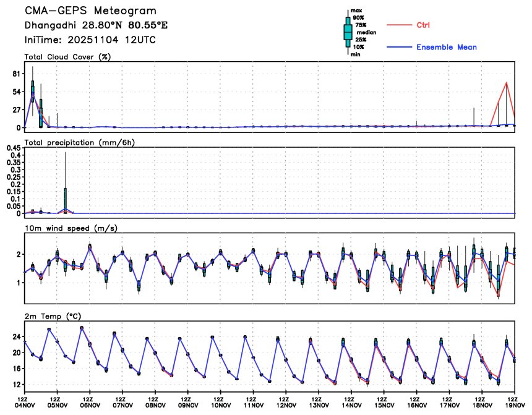Click the 24 tick on temperature axis
The width and height of the screenshot is (532, 415).
click(17, 336)
